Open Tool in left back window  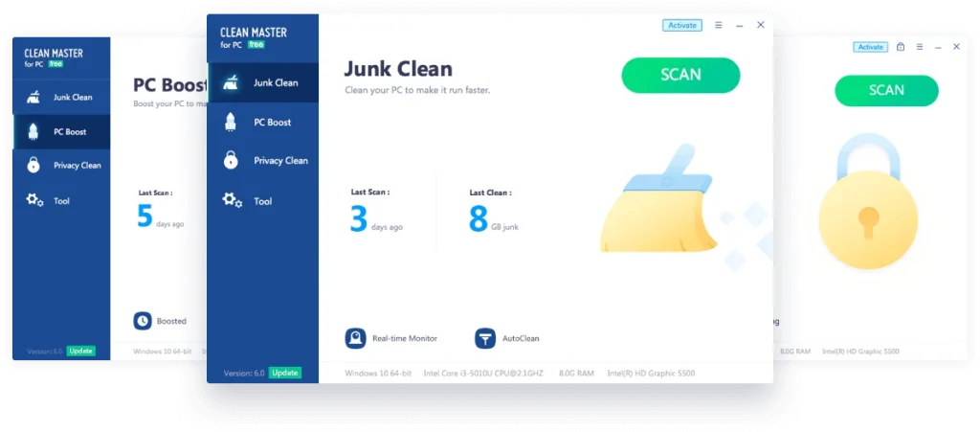point(61,201)
